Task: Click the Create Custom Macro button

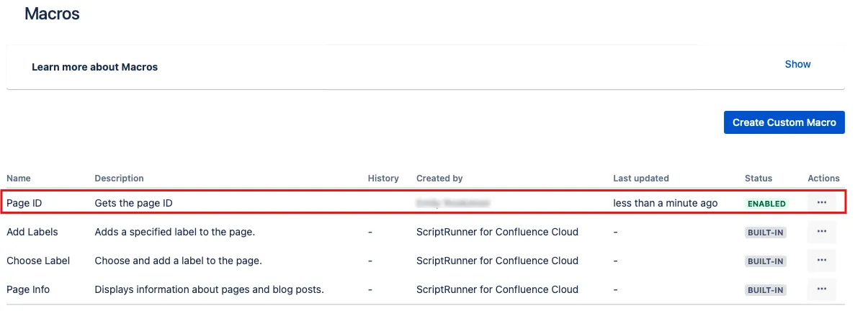Action: (x=784, y=122)
